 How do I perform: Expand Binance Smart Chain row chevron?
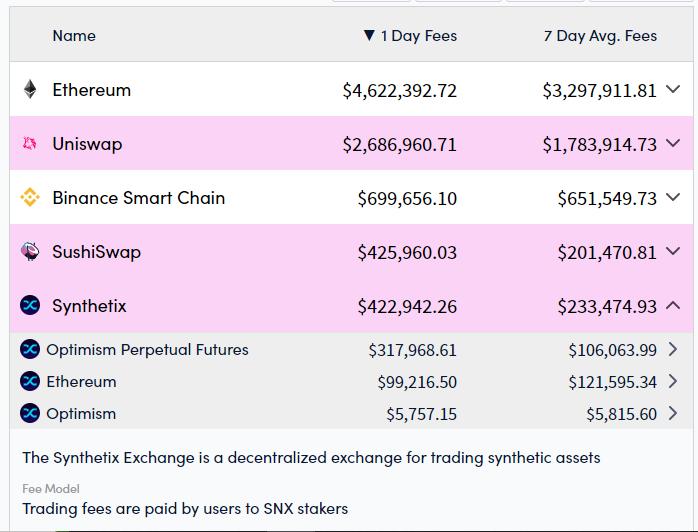coord(673,198)
